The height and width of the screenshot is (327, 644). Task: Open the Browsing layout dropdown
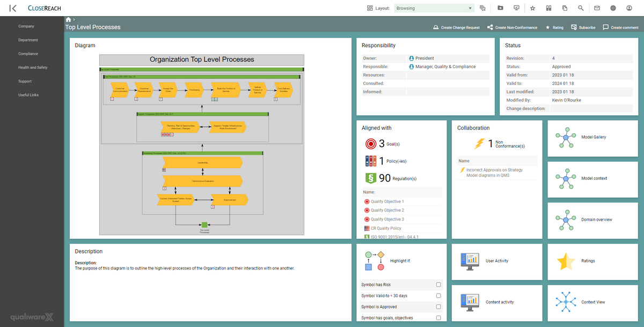click(x=434, y=8)
